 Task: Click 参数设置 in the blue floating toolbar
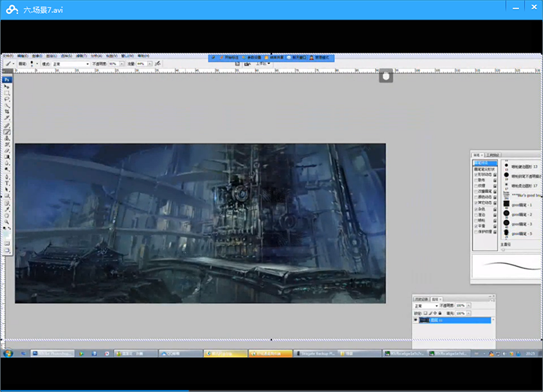tap(251, 57)
